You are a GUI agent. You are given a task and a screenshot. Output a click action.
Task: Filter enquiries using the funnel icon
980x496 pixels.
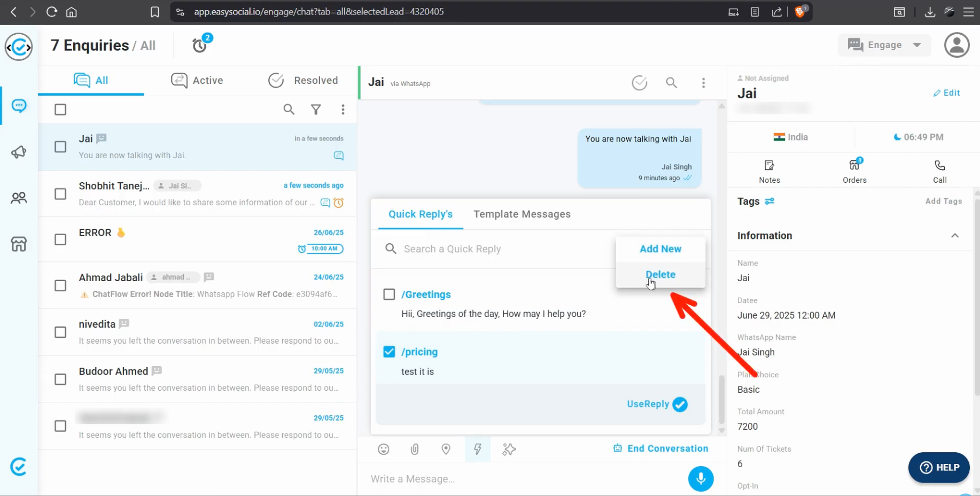pos(316,110)
